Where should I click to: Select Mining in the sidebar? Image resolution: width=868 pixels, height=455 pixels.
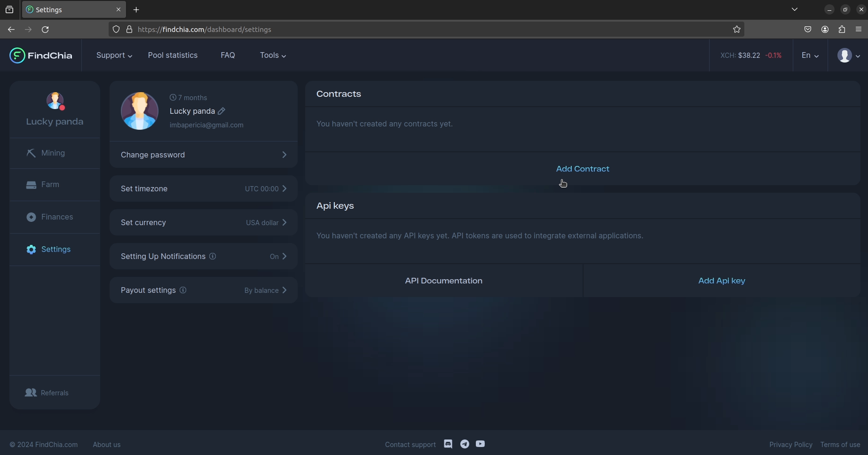tap(55, 153)
